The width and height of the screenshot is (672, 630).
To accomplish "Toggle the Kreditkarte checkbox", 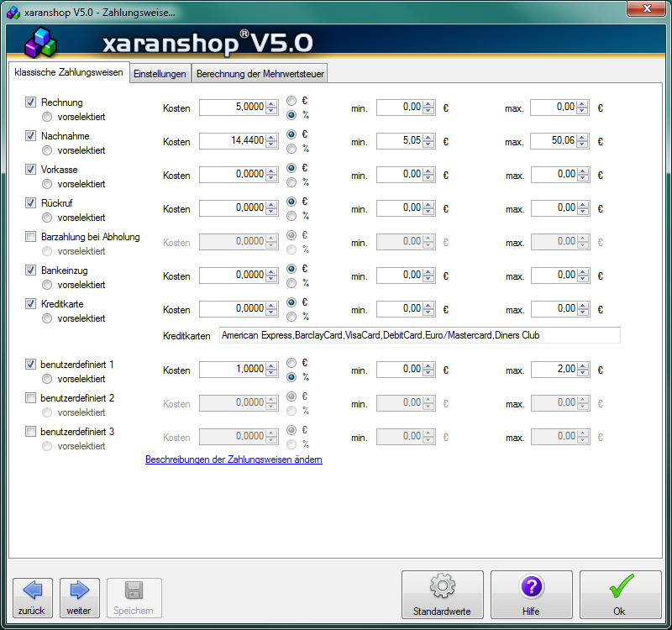I will 30,304.
